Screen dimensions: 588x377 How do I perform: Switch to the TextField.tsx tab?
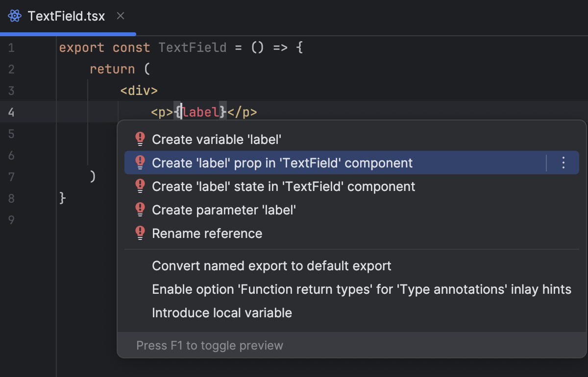67,16
